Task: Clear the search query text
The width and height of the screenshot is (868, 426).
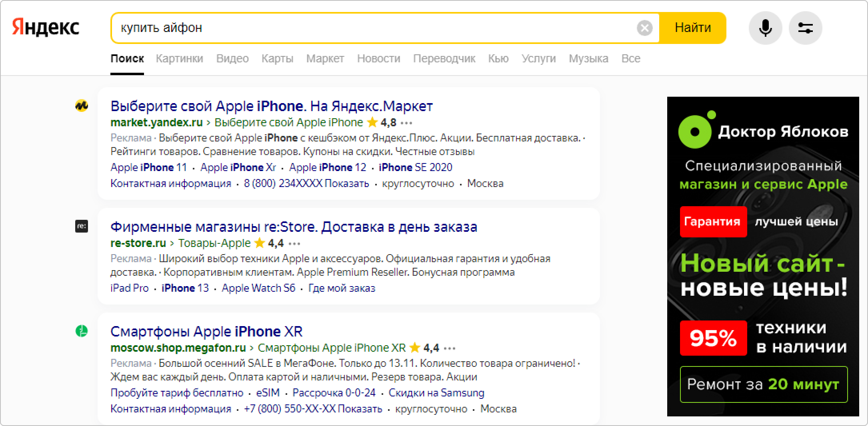Action: coord(644,28)
